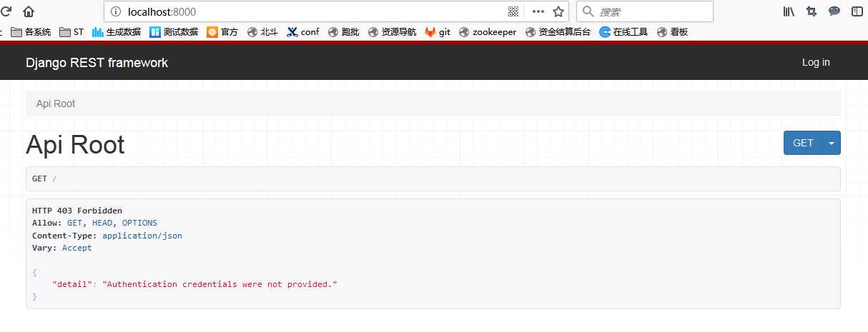Open the zookeeper bookmark
This screenshot has width=868, height=332.
pos(488,31)
